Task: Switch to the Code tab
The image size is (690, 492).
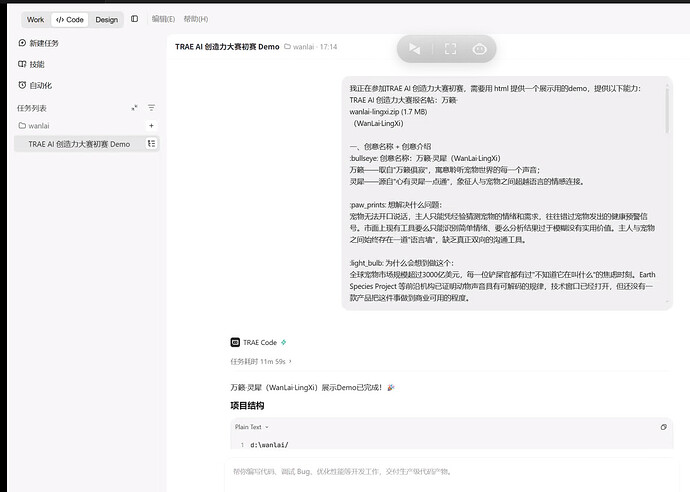Action: click(x=70, y=20)
